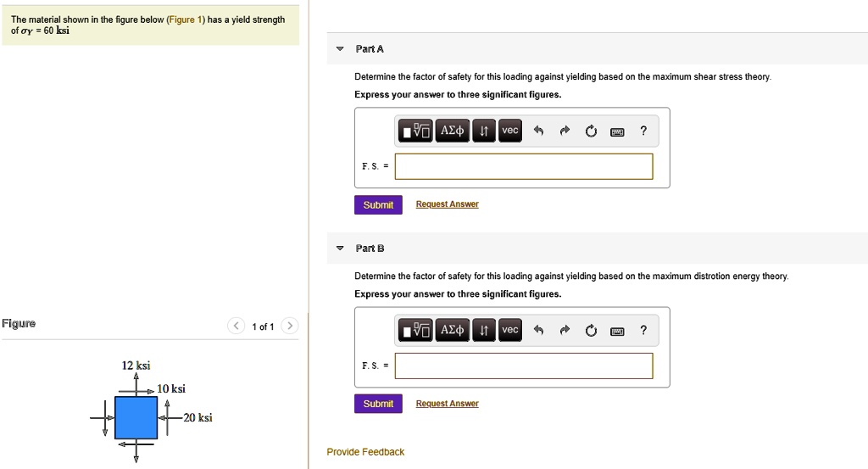Show keyboard shortcuts for Part A
Screen dimensions: 868x469
coord(617,131)
